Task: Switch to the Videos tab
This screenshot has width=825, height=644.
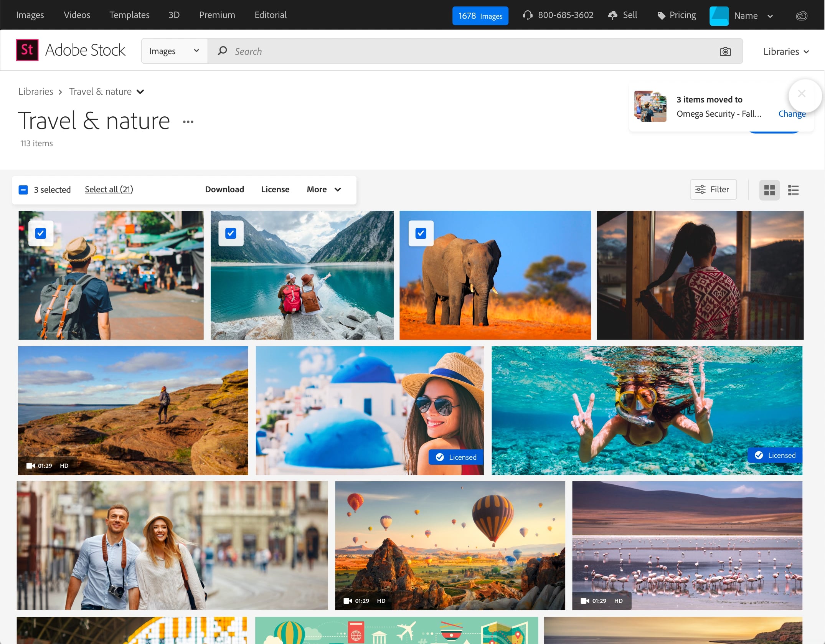Action: 77,15
